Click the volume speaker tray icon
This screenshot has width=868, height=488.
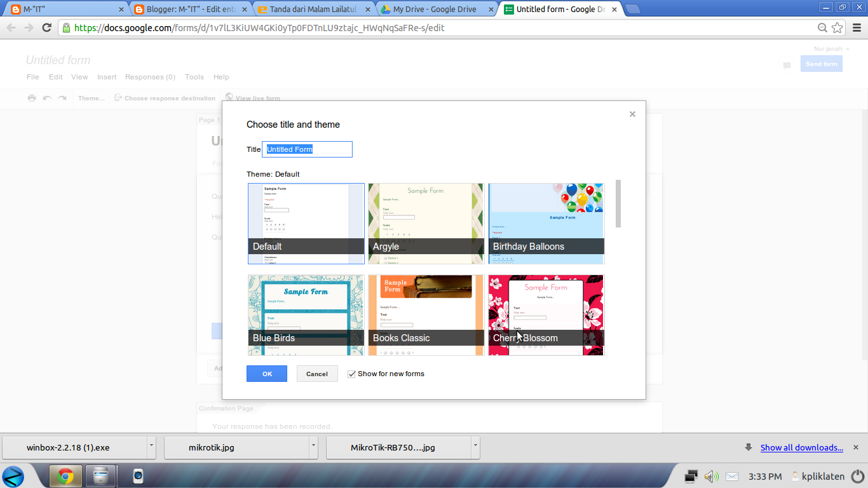coord(712,476)
